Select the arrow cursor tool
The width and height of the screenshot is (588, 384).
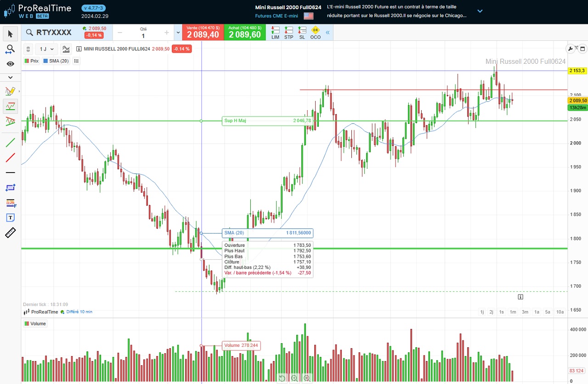pos(10,33)
